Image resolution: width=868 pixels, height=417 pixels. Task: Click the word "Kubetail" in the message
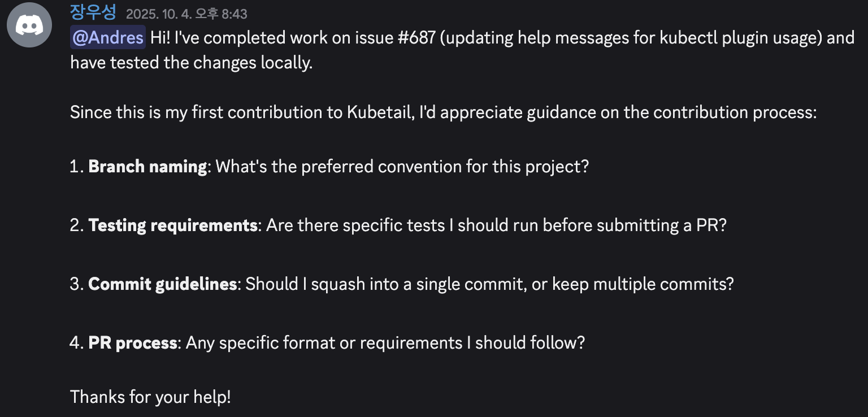coord(379,112)
